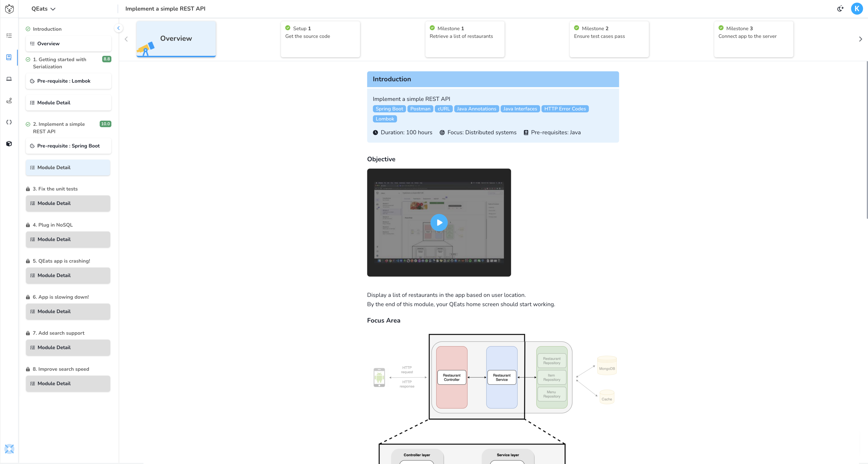Open the cube package icon in left rail
This screenshot has height=464, width=868.
tap(9, 144)
